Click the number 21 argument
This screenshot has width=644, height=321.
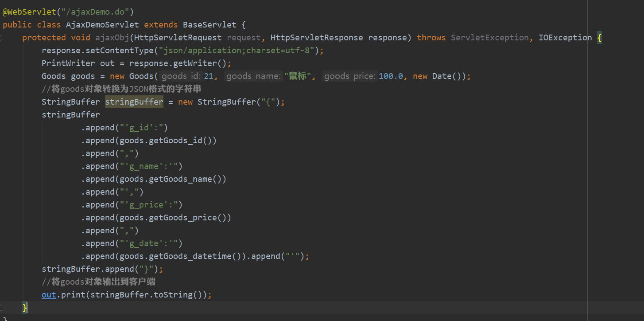(208, 76)
